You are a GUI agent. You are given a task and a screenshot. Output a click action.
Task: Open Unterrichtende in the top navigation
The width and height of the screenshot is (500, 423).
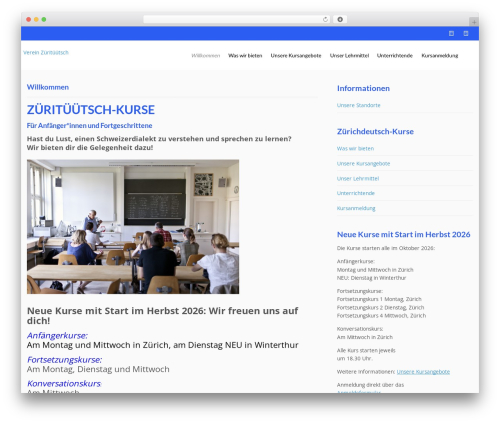point(395,56)
